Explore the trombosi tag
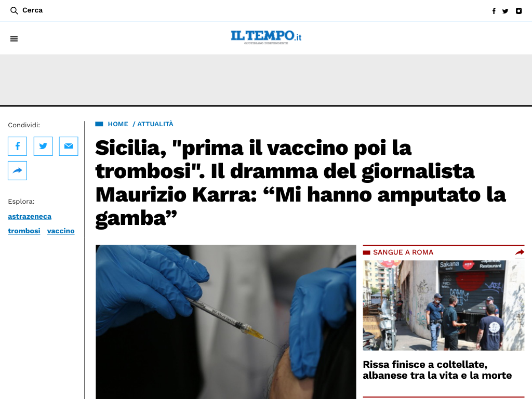This screenshot has height=399, width=532. [24, 231]
